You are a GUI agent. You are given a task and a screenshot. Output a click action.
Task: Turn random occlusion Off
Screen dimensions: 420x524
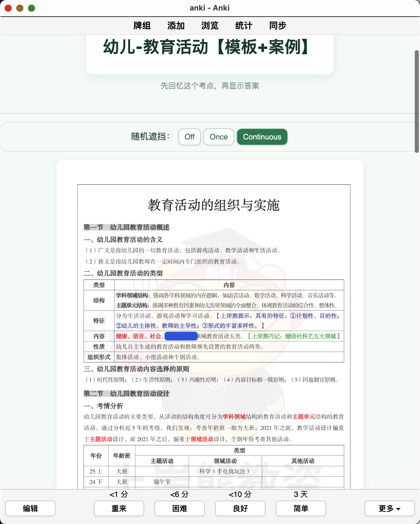pos(190,137)
